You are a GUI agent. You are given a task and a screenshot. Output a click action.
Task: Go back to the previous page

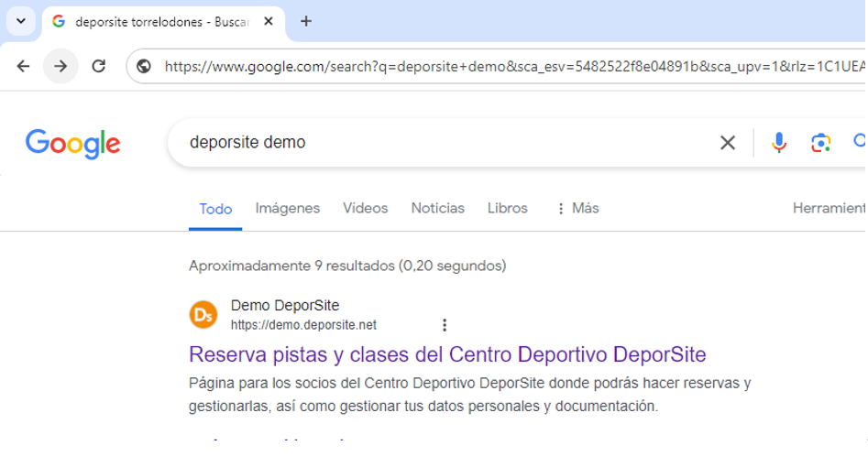point(23,67)
